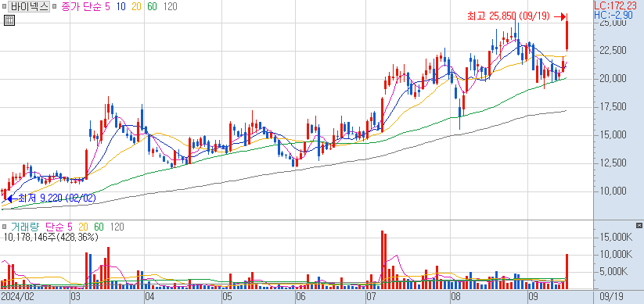
Task: Click the 10,178,146주(428,36%) volume value
Action: click(x=51, y=237)
